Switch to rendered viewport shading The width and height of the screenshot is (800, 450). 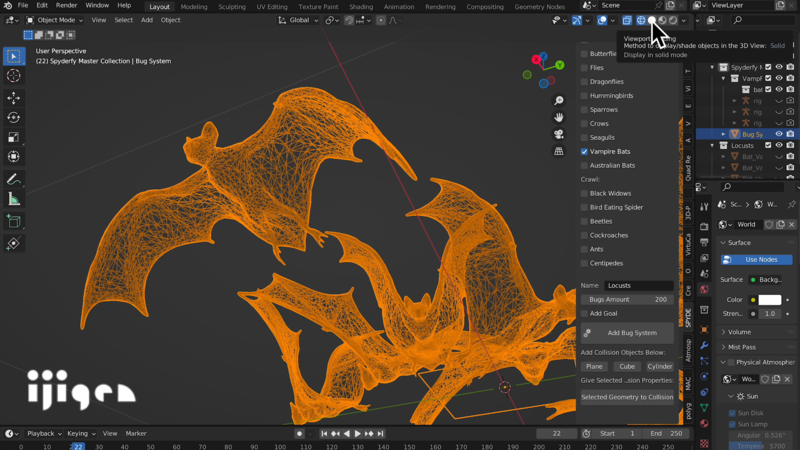(x=673, y=20)
